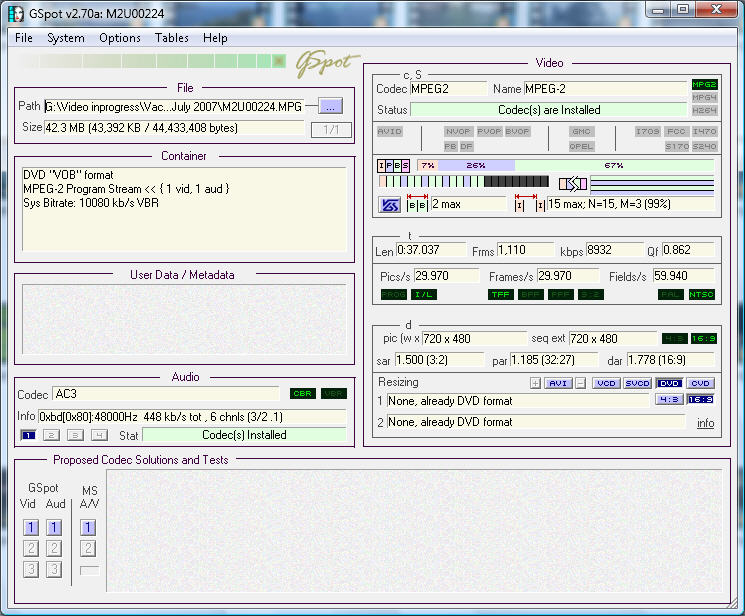
Task: Click the MPG4 codec indicator
Action: coord(704,97)
